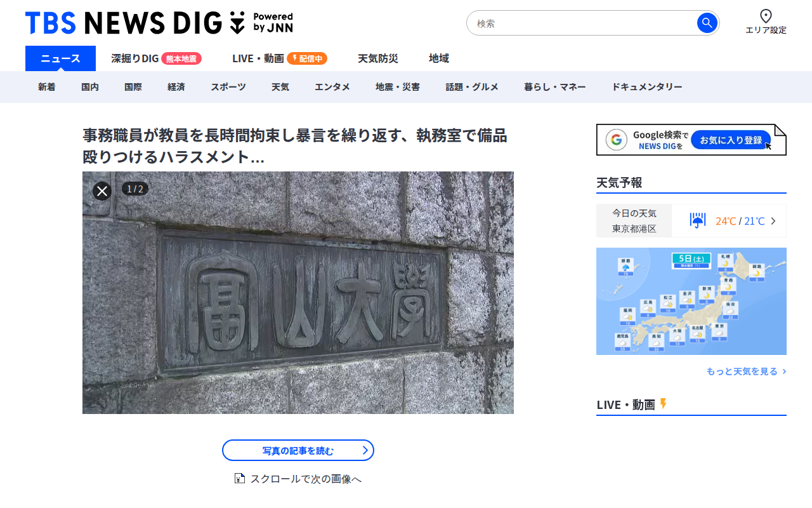Select the スポーツ category
The image size is (812, 508).
(228, 87)
